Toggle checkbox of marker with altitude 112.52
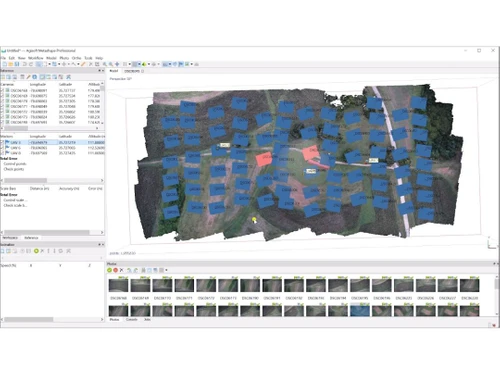The width and height of the screenshot is (500, 375). tap(2, 148)
